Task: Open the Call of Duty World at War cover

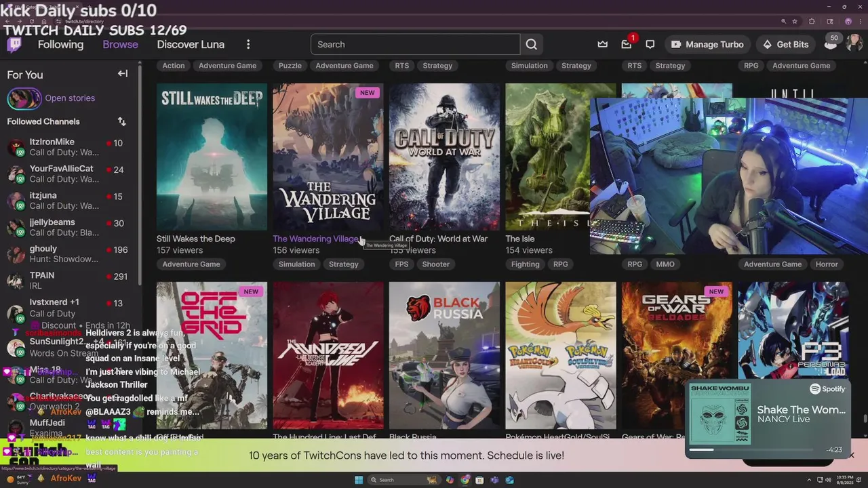Action: click(x=444, y=157)
